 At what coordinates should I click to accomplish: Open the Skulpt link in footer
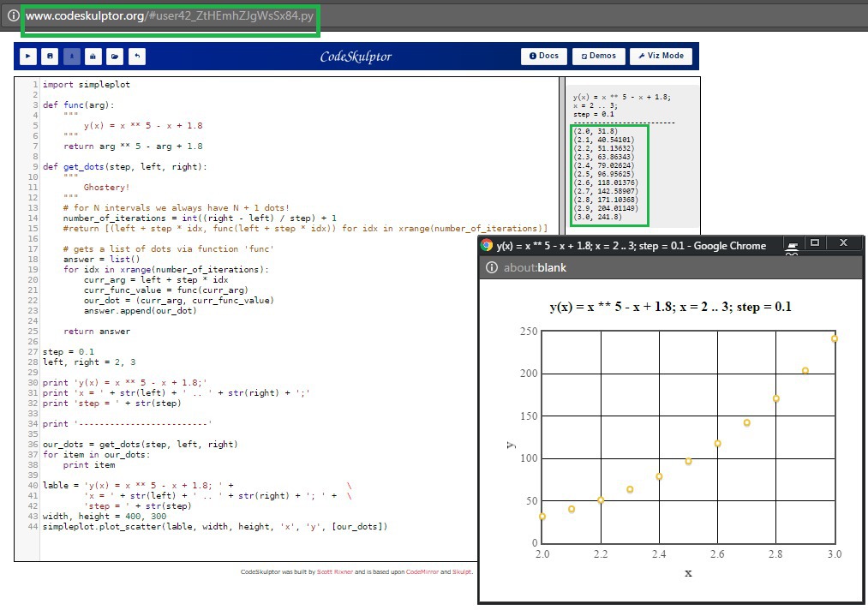[462, 571]
